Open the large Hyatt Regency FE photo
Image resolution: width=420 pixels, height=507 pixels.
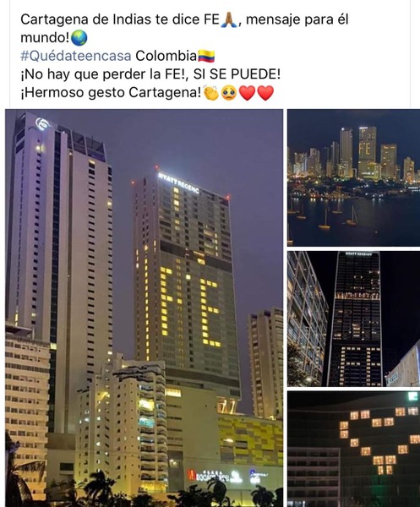click(x=144, y=308)
